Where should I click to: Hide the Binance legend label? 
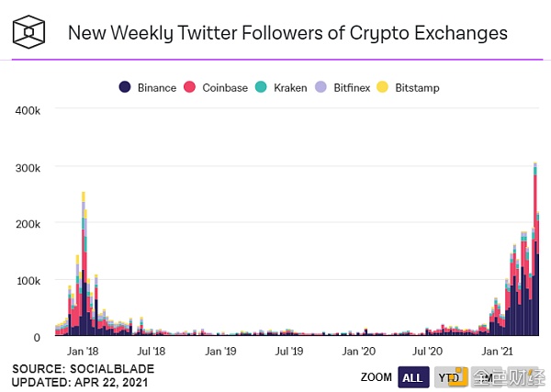pos(157,87)
